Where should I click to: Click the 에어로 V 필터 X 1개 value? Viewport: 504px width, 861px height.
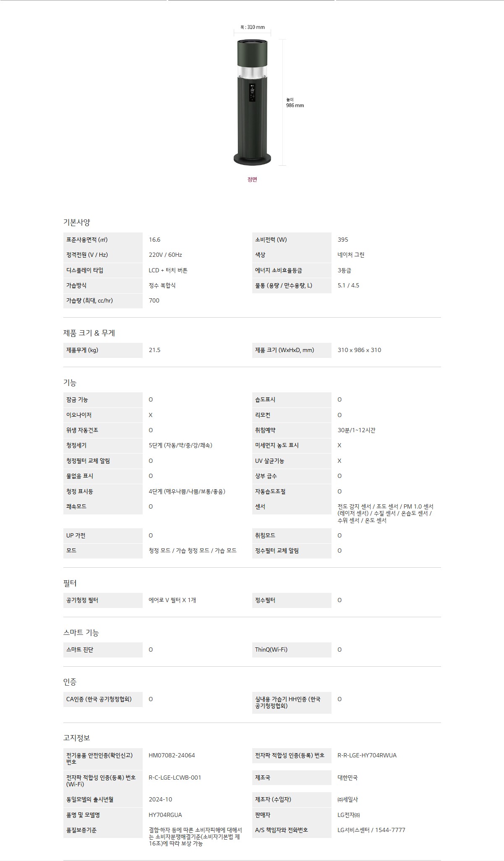coord(172,600)
